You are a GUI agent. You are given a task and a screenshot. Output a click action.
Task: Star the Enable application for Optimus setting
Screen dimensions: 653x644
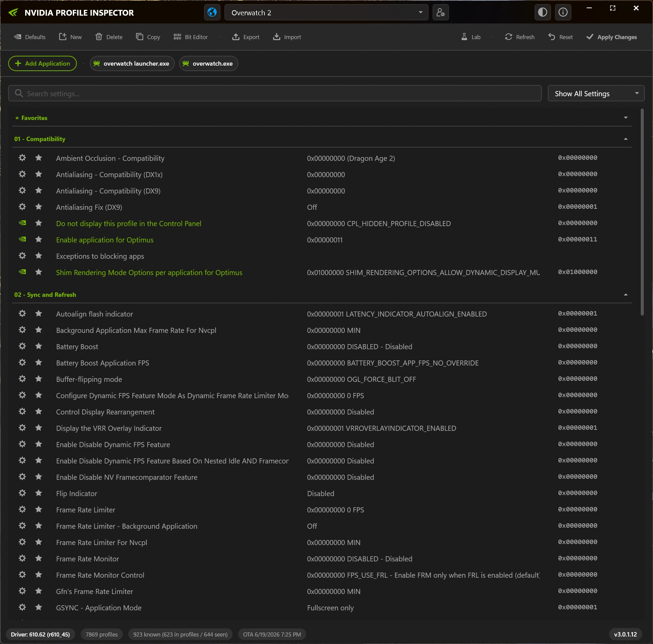(39, 239)
